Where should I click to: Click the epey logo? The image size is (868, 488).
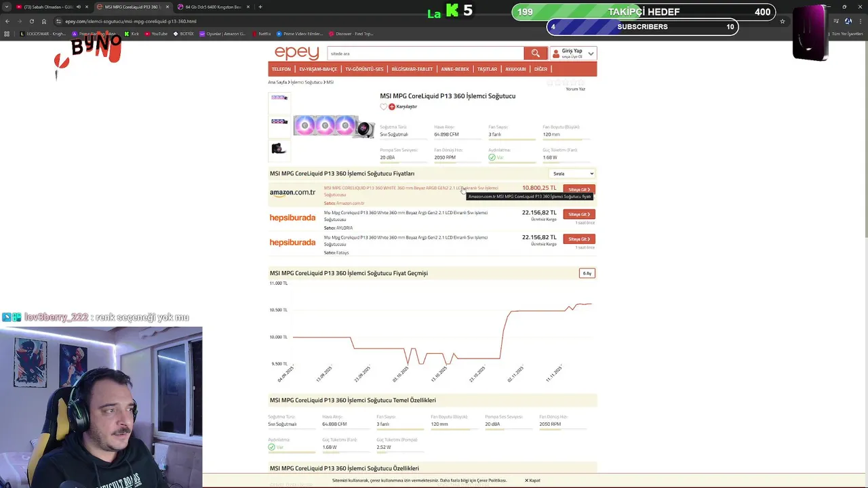click(x=296, y=53)
